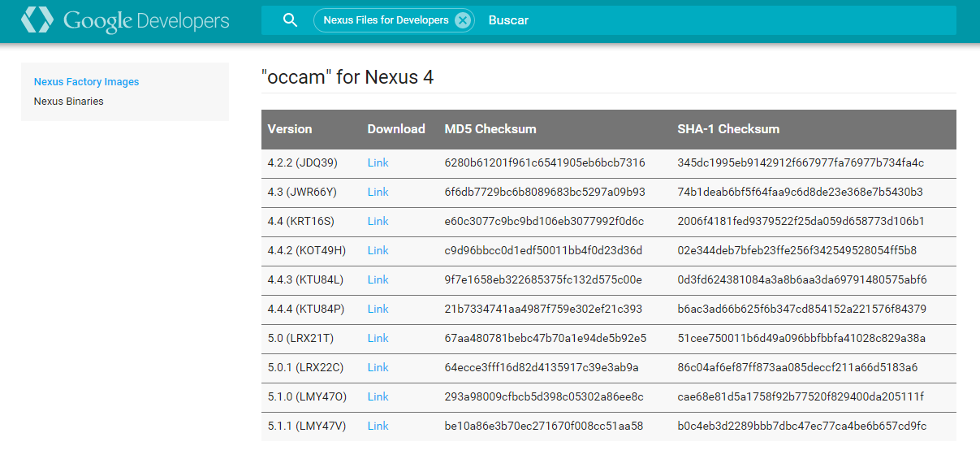Click SHA-1 2006f4181fed9379522f25da059d658773d106b1
The width and height of the screenshot is (980, 459).
(801, 221)
